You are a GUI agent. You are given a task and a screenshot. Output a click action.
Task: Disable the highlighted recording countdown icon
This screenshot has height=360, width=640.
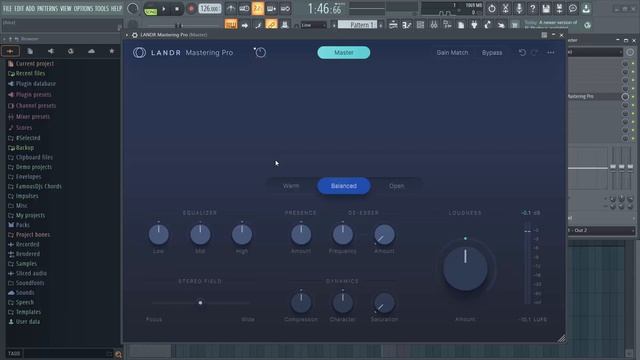tap(258, 8)
